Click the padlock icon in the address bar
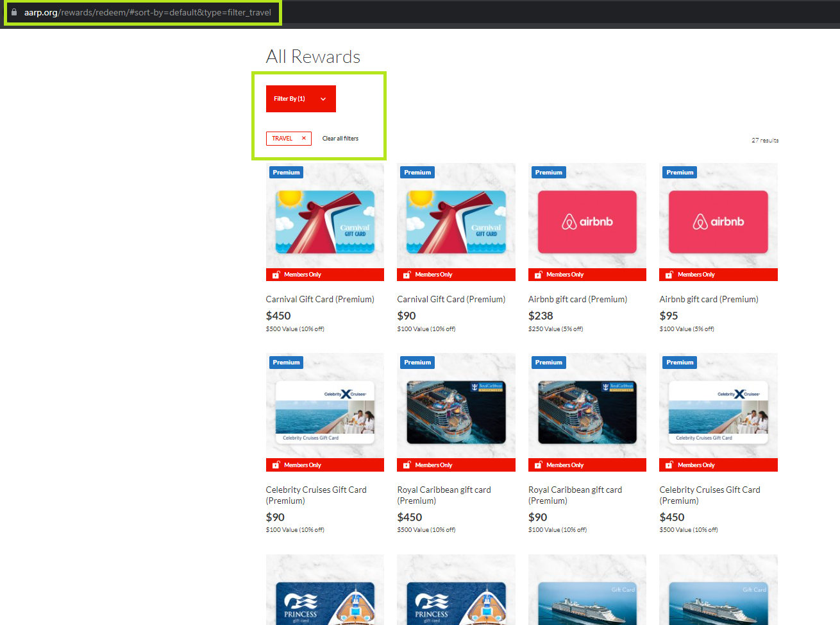This screenshot has width=840, height=625. tap(14, 12)
